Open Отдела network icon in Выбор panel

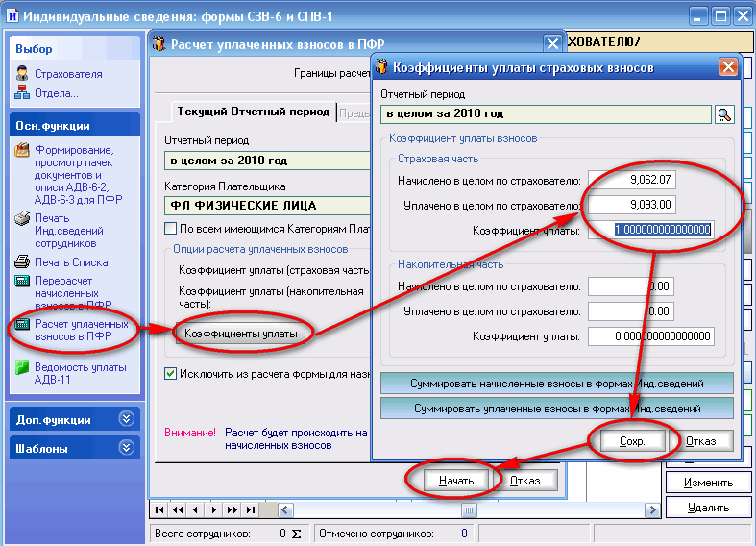click(22, 92)
